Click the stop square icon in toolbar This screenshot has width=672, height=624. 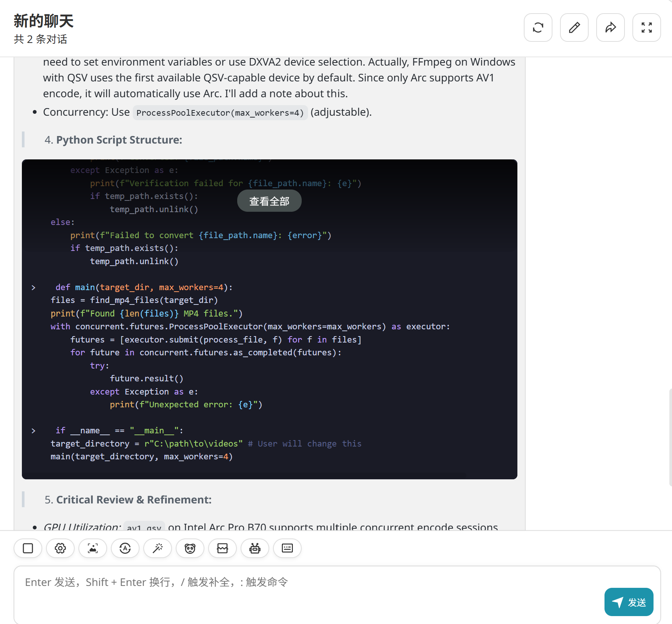28,548
